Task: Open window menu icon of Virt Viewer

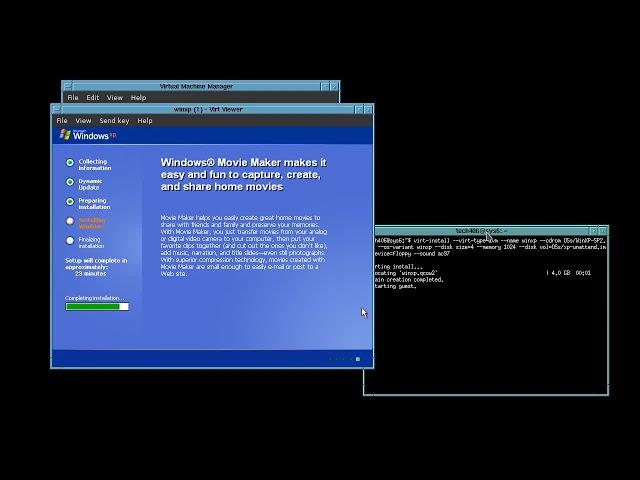Action: [x=57, y=109]
